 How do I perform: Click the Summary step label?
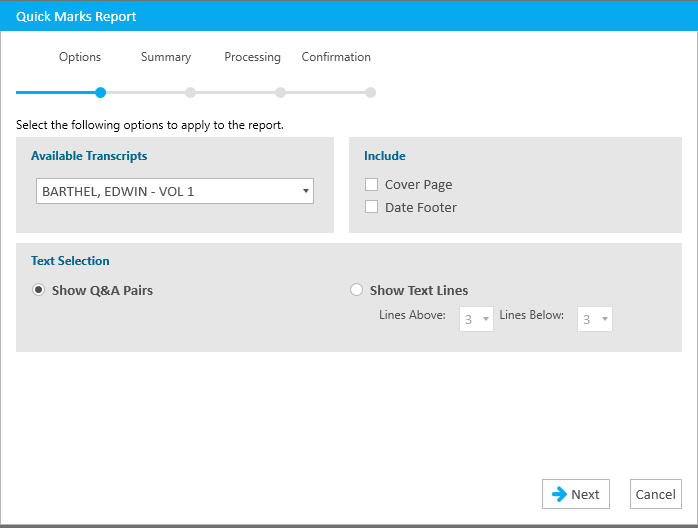(166, 57)
